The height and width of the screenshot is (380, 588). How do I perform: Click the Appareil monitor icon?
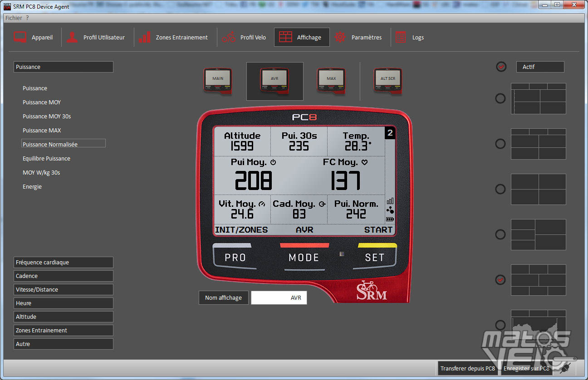(x=20, y=37)
